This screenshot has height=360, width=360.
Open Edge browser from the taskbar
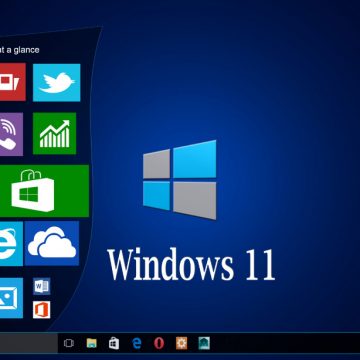[137, 343]
